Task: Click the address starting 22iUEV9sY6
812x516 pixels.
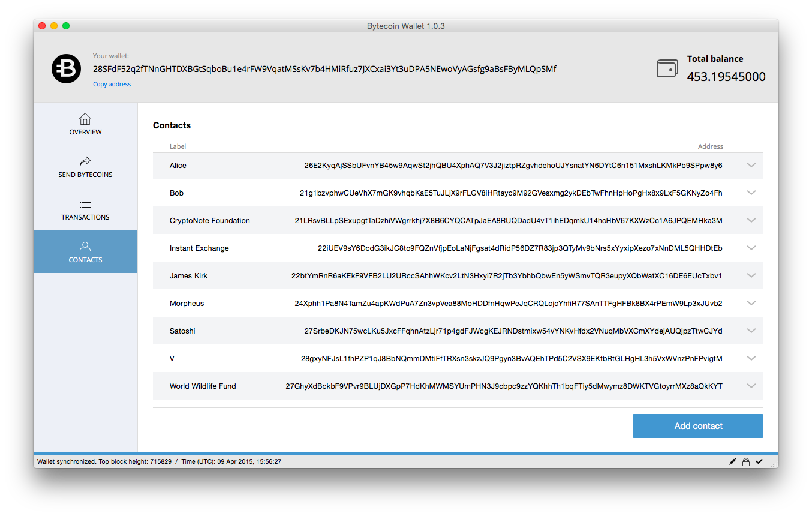Action: click(520, 248)
